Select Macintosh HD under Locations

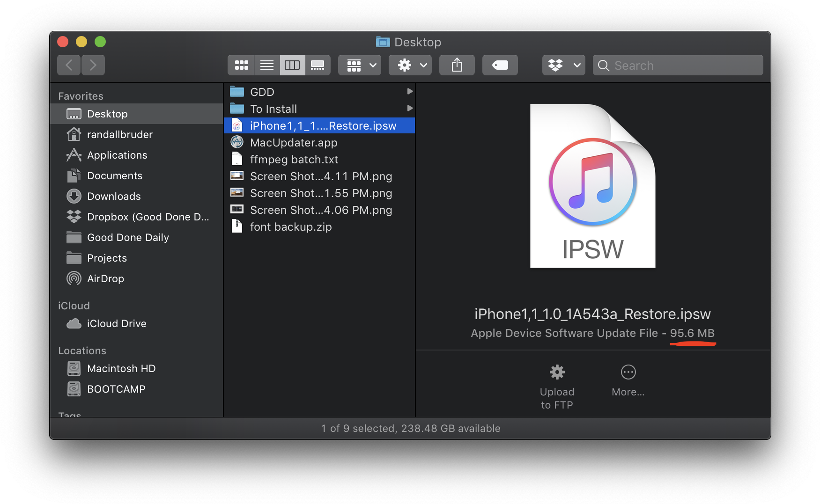pyautogui.click(x=121, y=368)
